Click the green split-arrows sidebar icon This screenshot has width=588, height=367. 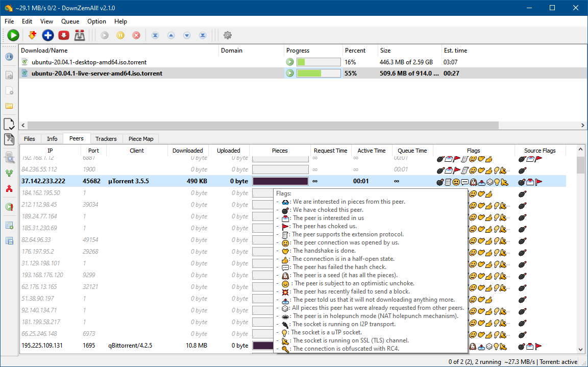(x=9, y=173)
